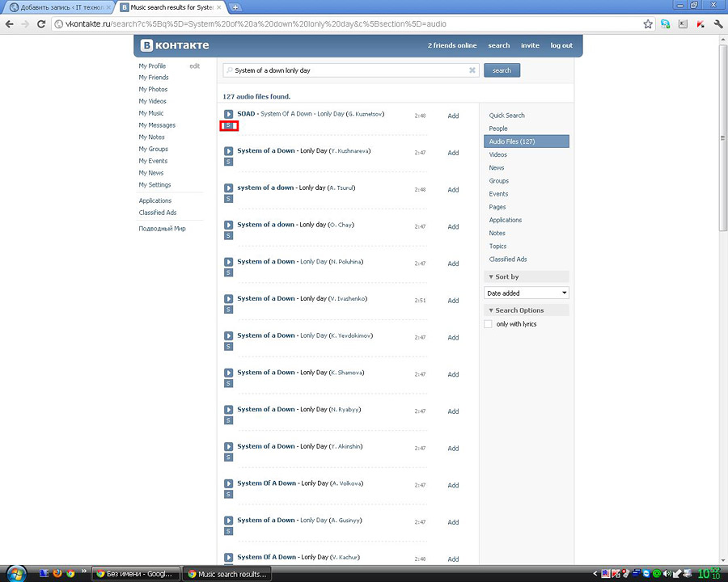Image resolution: width=728 pixels, height=582 pixels.
Task: Click the VKontakte logo
Action: click(175, 45)
